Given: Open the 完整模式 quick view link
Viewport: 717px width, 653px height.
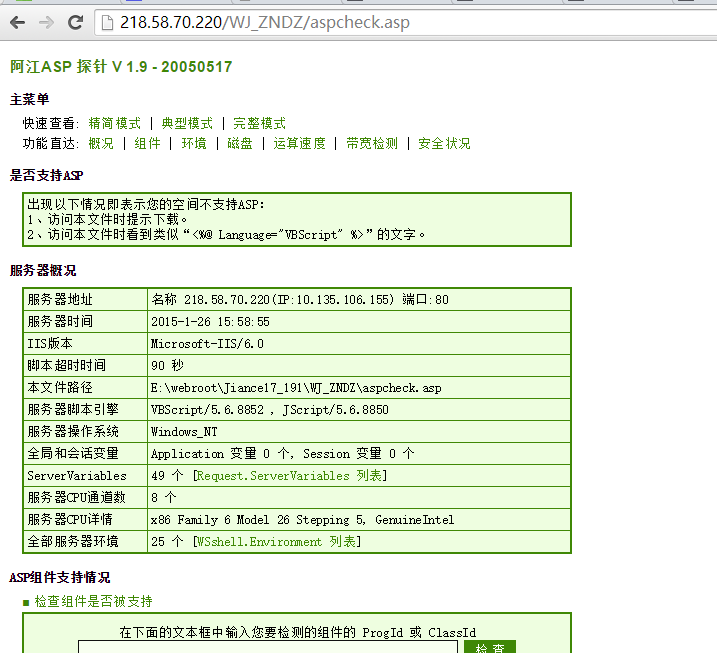Looking at the screenshot, I should coord(259,123).
